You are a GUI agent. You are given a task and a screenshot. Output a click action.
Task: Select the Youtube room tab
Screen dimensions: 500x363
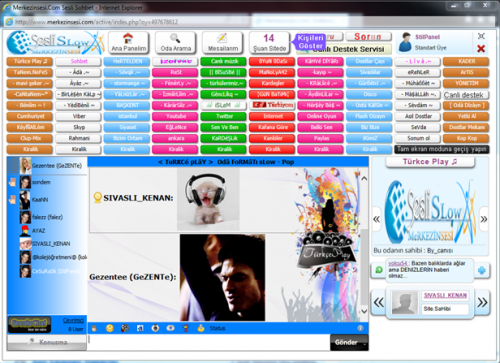point(176,116)
